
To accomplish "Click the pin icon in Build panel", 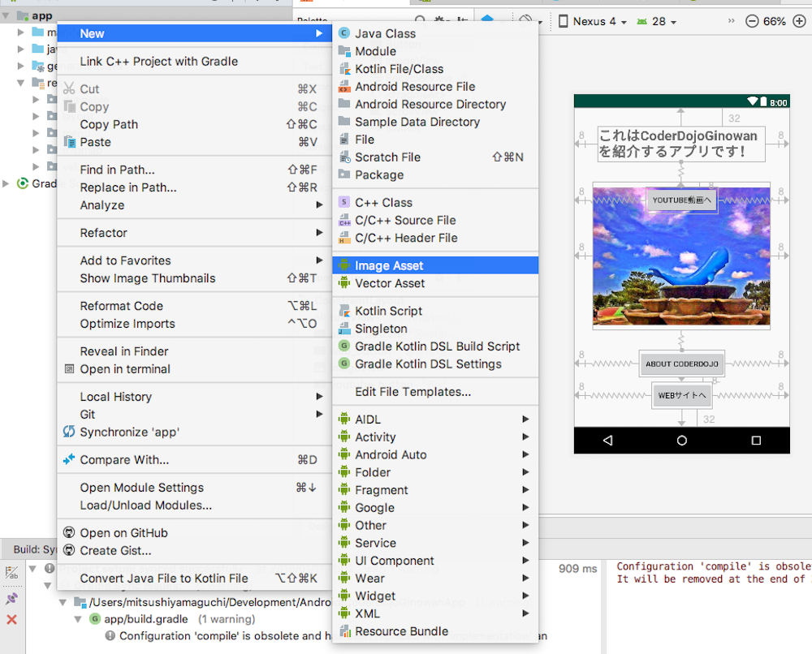I will (11, 598).
